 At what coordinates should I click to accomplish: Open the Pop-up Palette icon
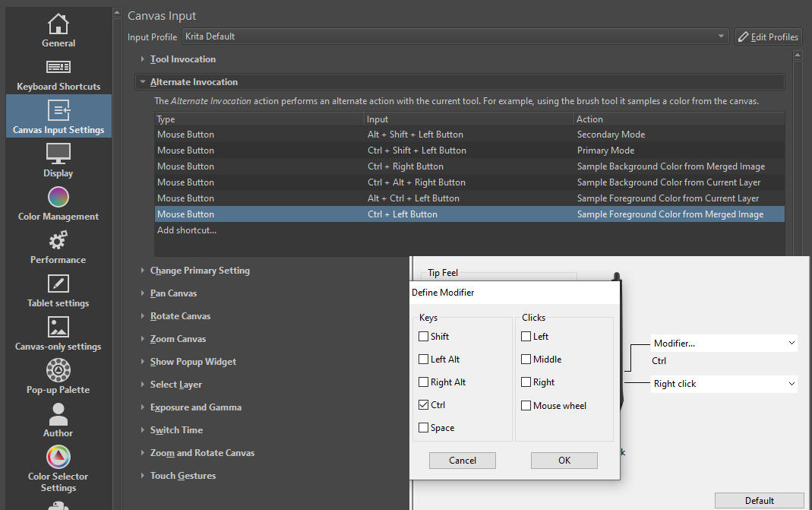click(x=58, y=371)
